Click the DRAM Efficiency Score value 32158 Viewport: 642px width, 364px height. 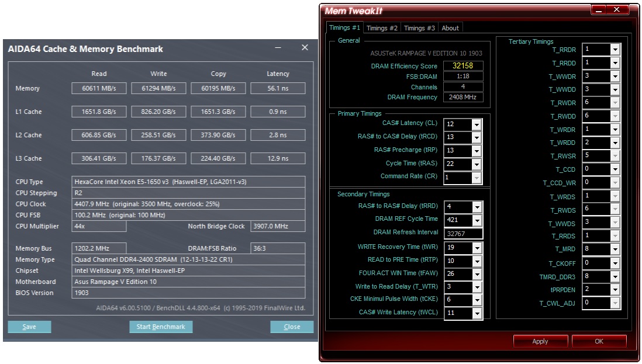pyautogui.click(x=463, y=66)
